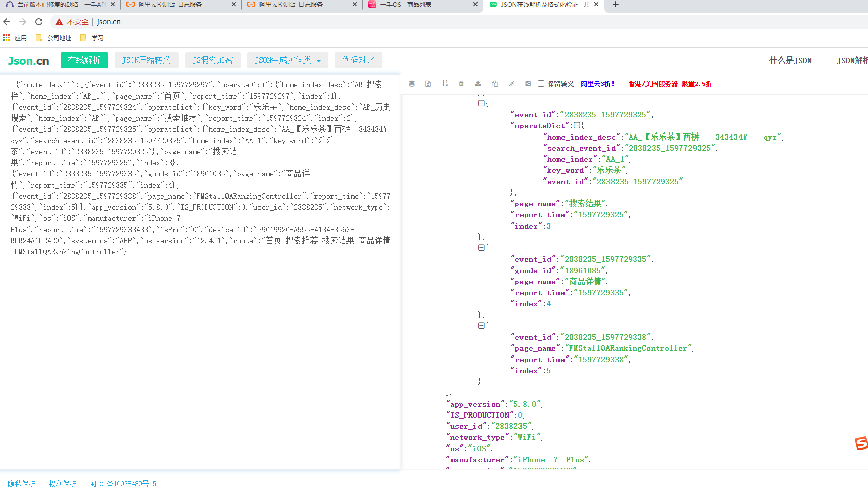Download the JSON using the download icon

(478, 84)
